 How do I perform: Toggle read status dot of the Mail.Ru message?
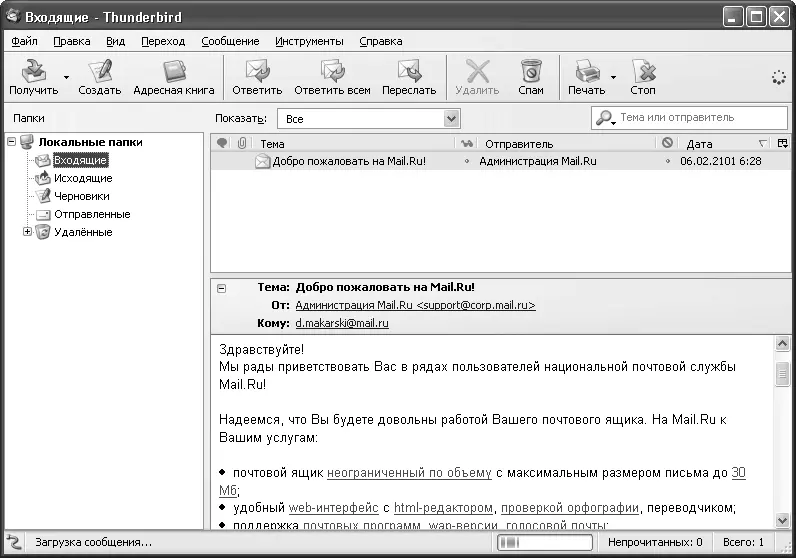(x=467, y=161)
